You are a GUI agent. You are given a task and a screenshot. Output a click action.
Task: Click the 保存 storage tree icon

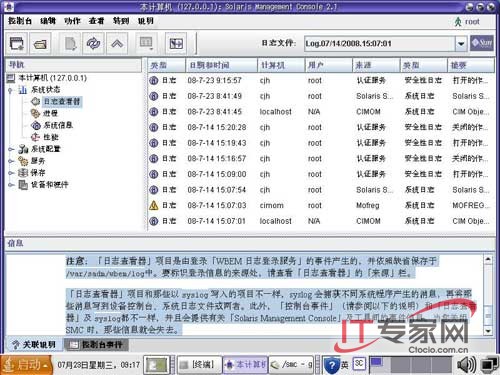(x=23, y=173)
